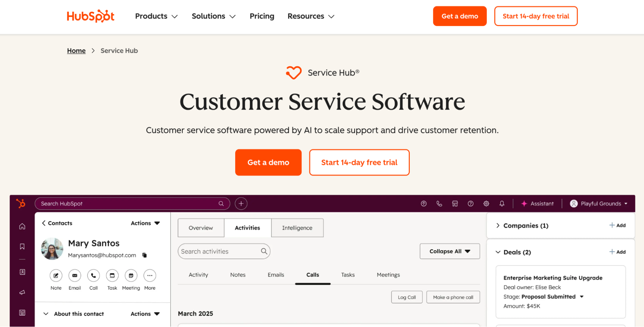Screen dimensions: 644x327
Task: Click the content list icon in sidebar
Action: point(22,313)
